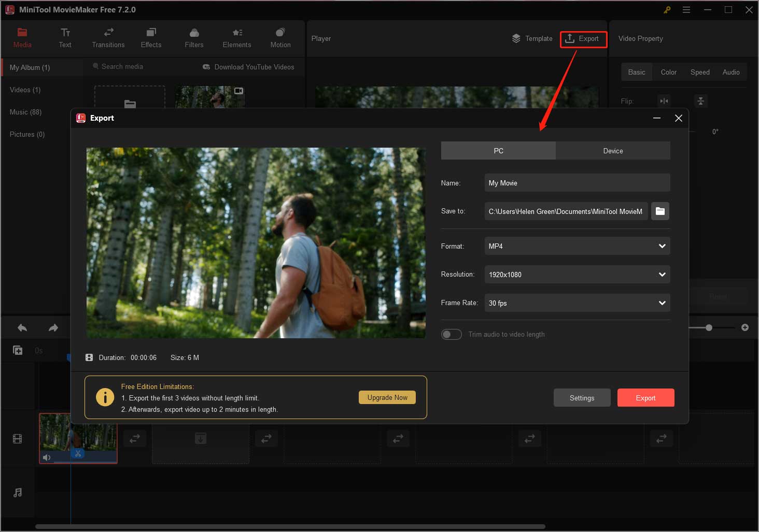Click the vertical flip icon
This screenshot has height=532, width=759.
[x=700, y=101]
